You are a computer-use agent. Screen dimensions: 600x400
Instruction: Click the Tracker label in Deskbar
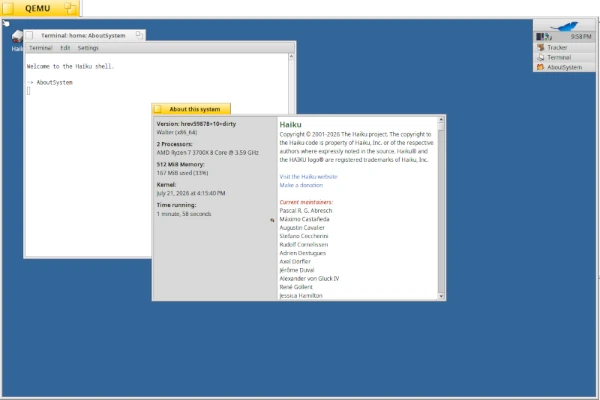557,47
